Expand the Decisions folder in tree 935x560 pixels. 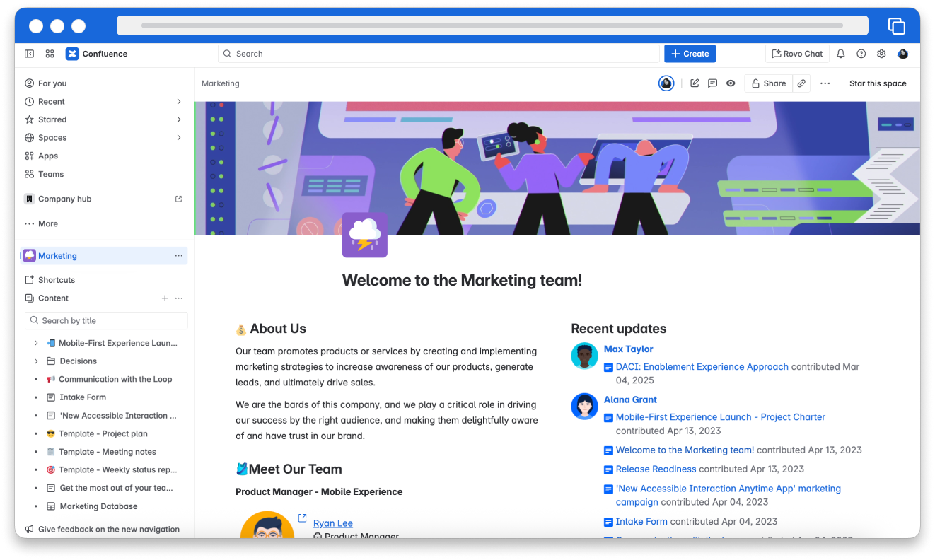(36, 361)
